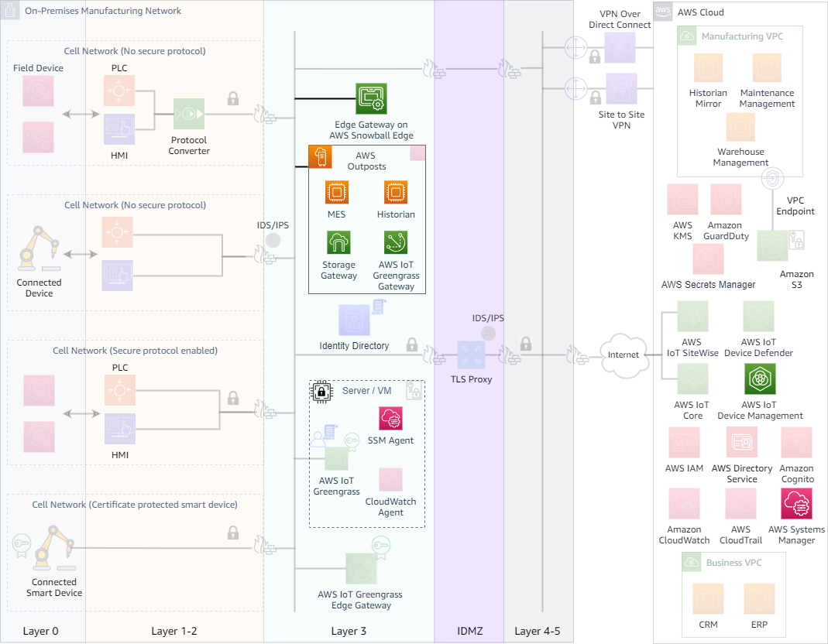Image resolution: width=828 pixels, height=644 pixels.
Task: Click the AWS IAM icon
Action: click(x=685, y=442)
